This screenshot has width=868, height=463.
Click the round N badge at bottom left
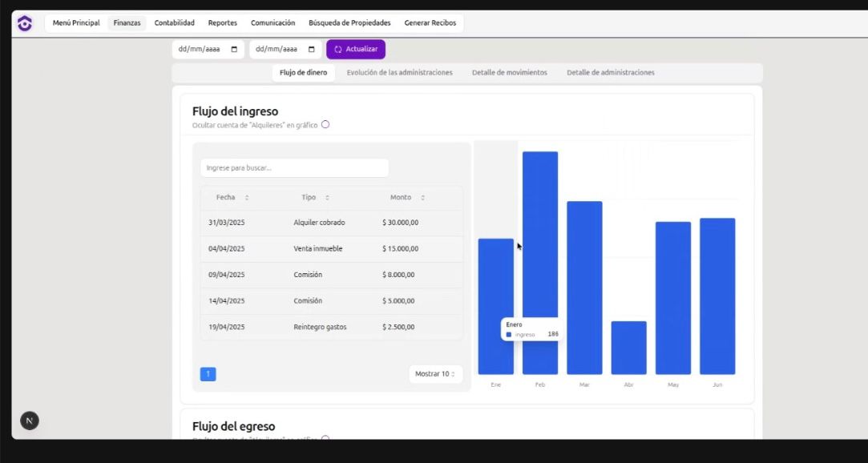pyautogui.click(x=30, y=421)
